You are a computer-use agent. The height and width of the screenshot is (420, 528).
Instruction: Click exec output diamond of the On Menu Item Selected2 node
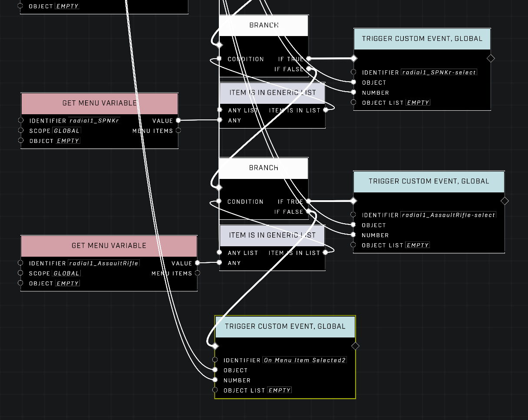(x=355, y=346)
